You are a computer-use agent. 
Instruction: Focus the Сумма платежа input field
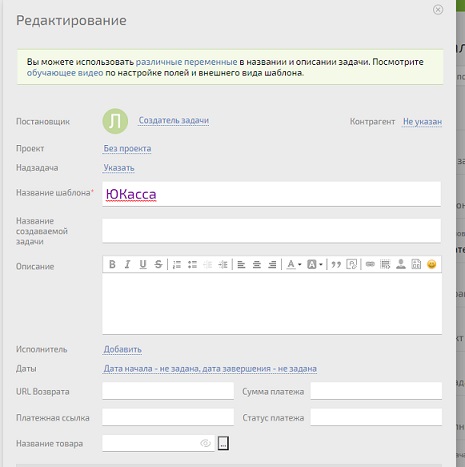[x=376, y=391]
